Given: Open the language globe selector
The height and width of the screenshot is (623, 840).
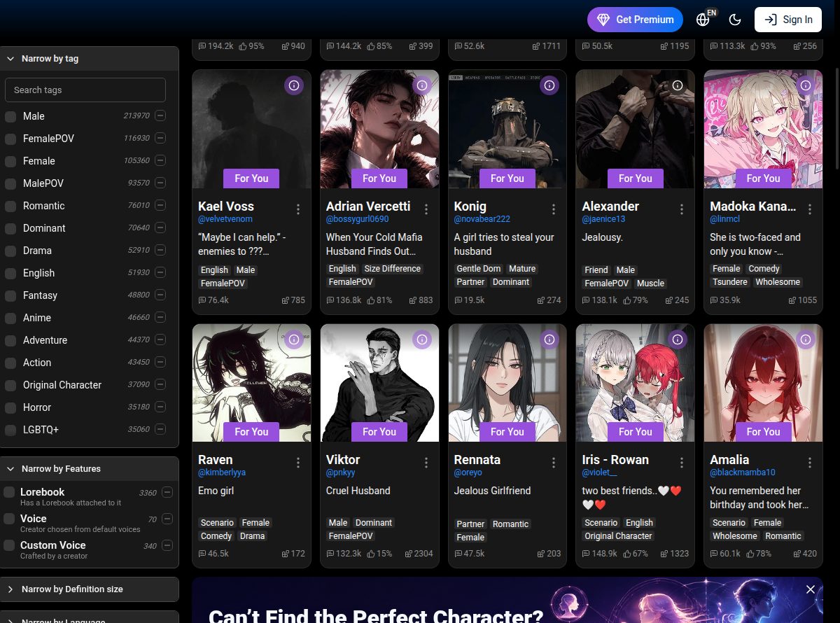Looking at the screenshot, I should tap(704, 20).
